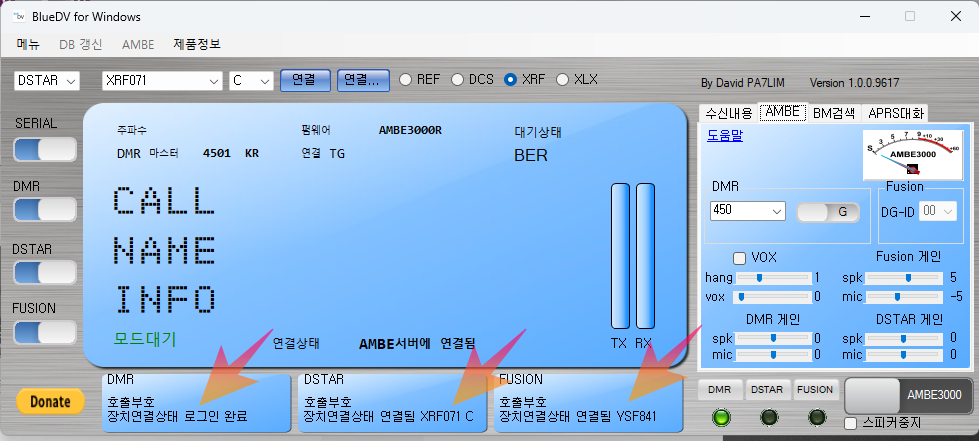Toggle the large AMBE3000 switch
The image size is (979, 441).
(x=908, y=395)
